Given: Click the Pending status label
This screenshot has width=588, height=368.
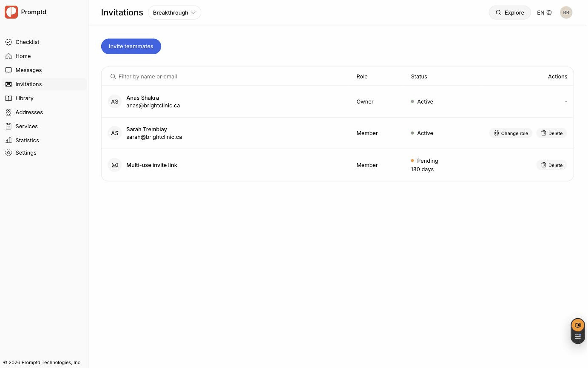Looking at the screenshot, I should 427,161.
